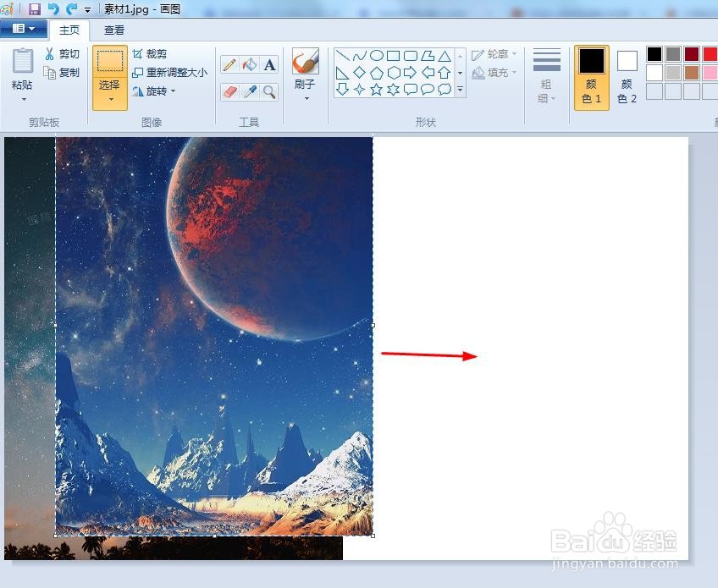The height and width of the screenshot is (588, 718).
Task: Expand the 选择 options dropdown arrow
Action: pyautogui.click(x=110, y=99)
